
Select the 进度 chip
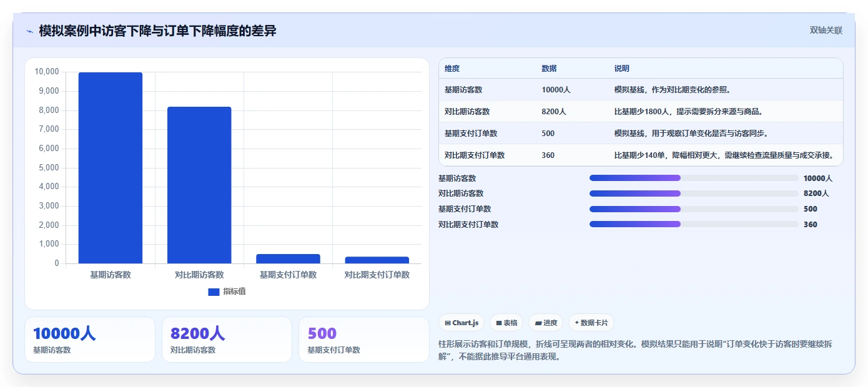(546, 323)
